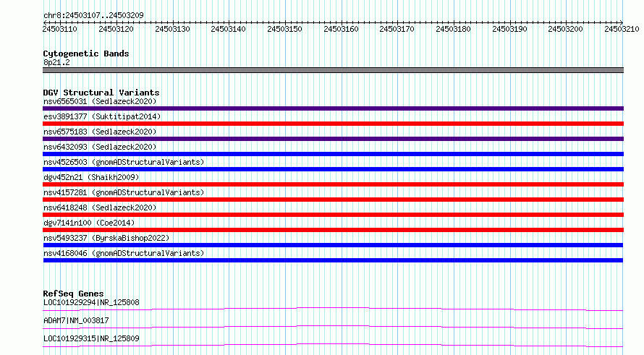Select the DGV Structural Variants track title

pos(101,93)
